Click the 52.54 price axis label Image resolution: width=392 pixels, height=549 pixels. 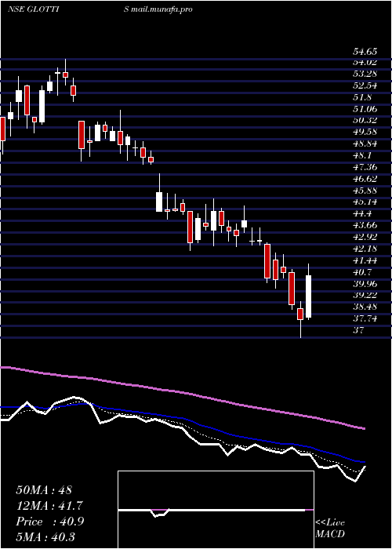pos(365,85)
